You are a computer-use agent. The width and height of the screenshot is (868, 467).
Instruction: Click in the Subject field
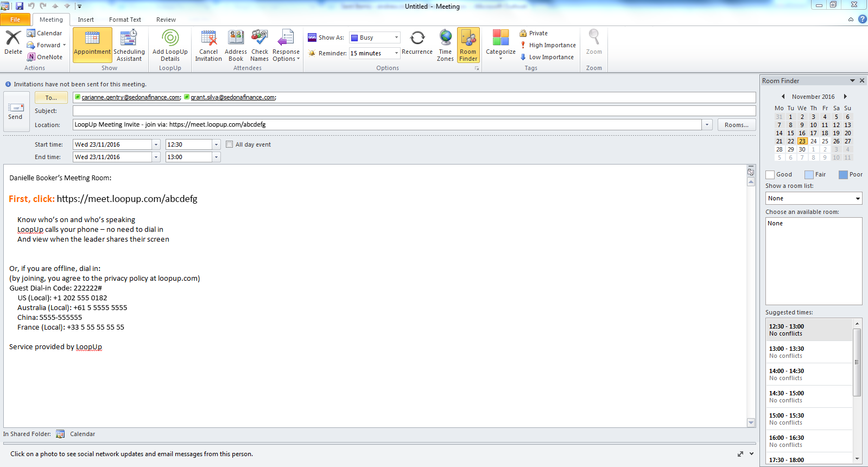tap(414, 111)
